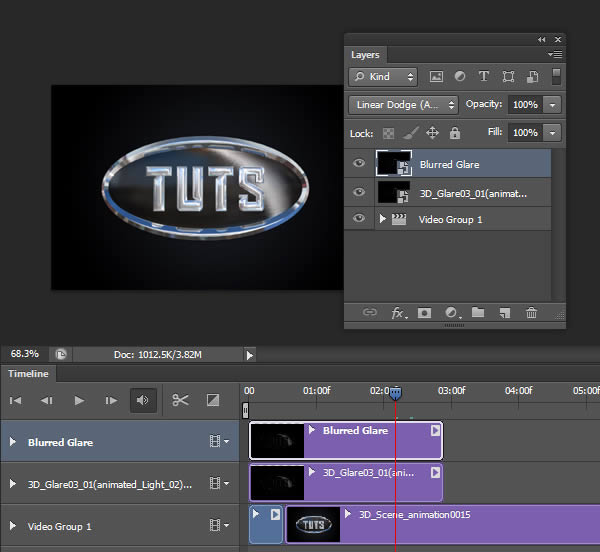Lock all padlock icon

455,133
